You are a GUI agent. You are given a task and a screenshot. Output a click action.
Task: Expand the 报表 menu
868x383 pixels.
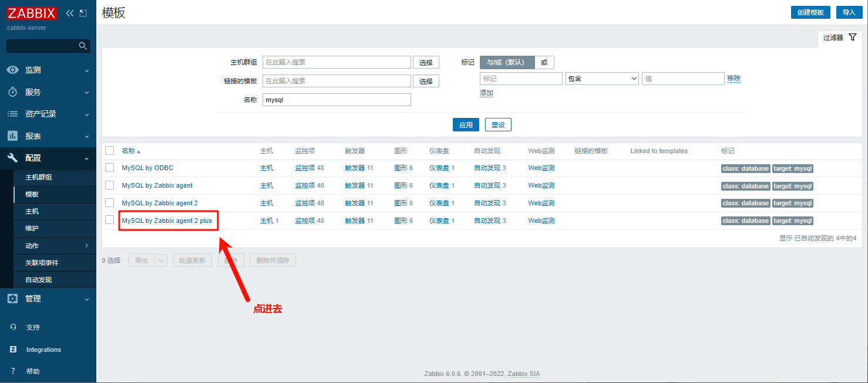tap(87, 137)
